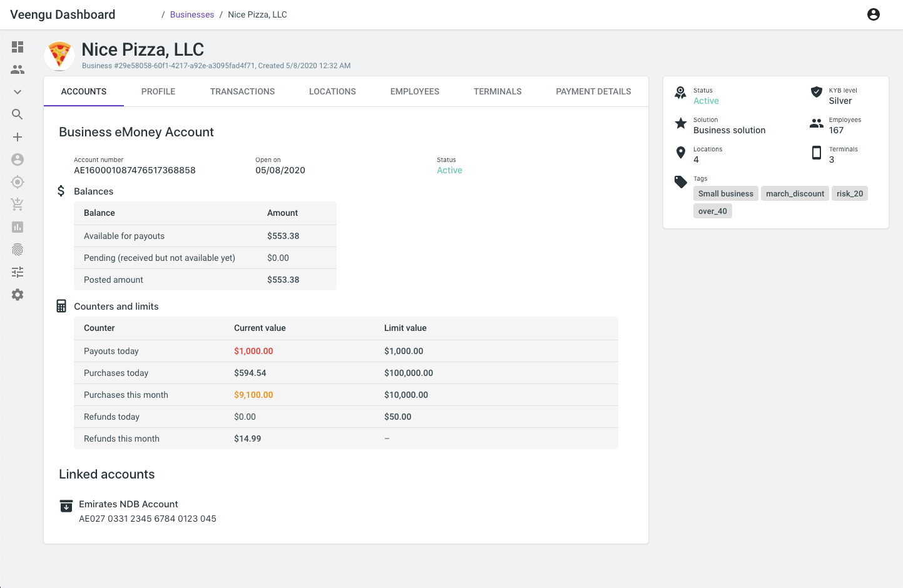The width and height of the screenshot is (903, 588).
Task: Open the settings gear icon
Action: point(17,295)
